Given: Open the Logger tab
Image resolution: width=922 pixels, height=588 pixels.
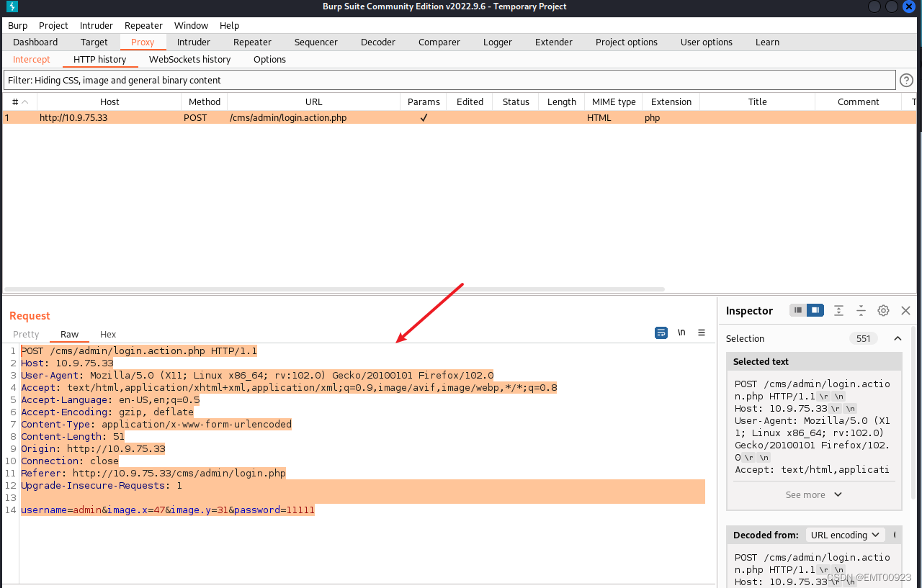Looking at the screenshot, I should point(498,42).
